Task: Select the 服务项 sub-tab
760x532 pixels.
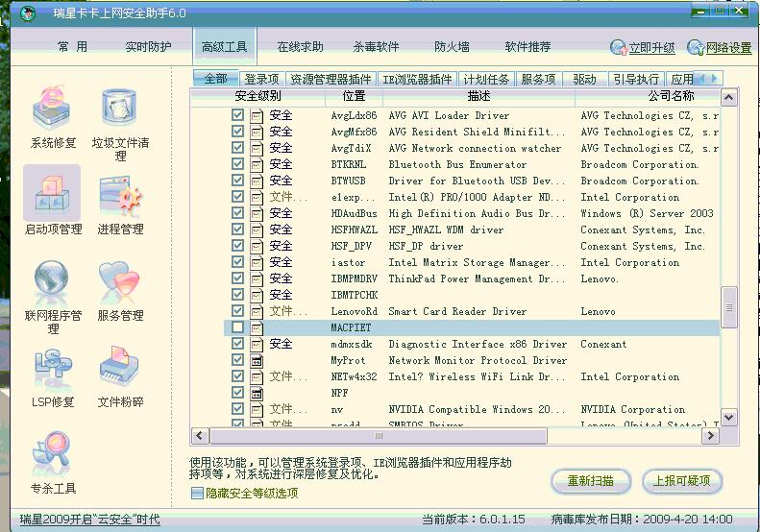Action: click(538, 79)
